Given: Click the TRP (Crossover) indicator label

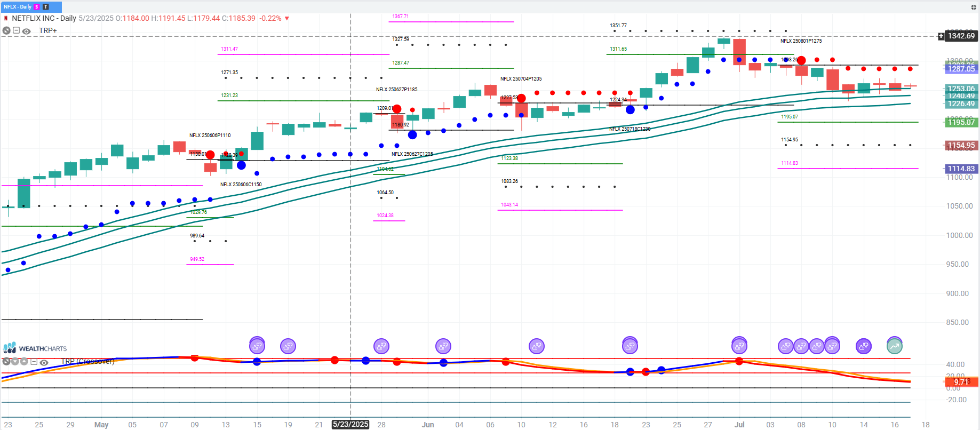Looking at the screenshot, I should [88, 361].
